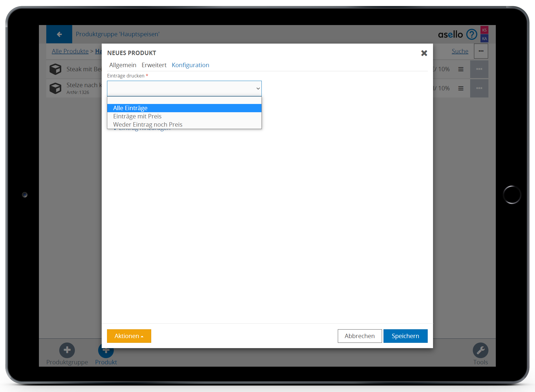This screenshot has width=535, height=392.
Task: Pick 'Weder Eintrag noch Preis' option
Action: pos(148,125)
